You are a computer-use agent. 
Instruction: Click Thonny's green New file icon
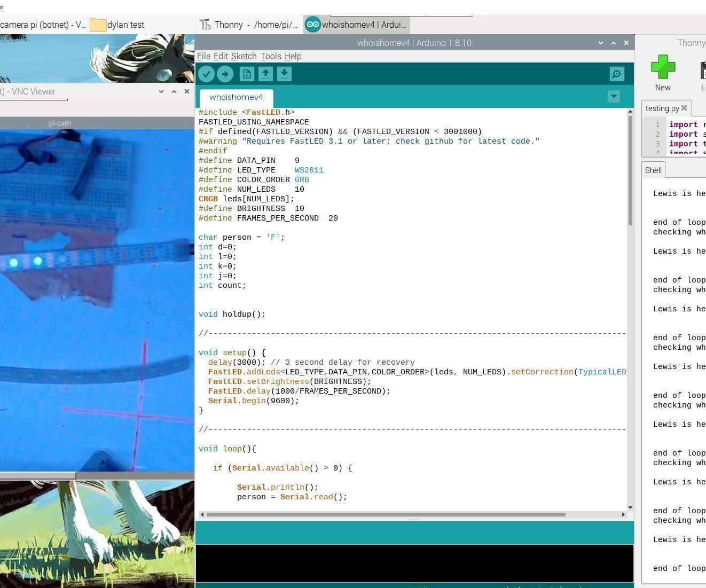[x=662, y=67]
